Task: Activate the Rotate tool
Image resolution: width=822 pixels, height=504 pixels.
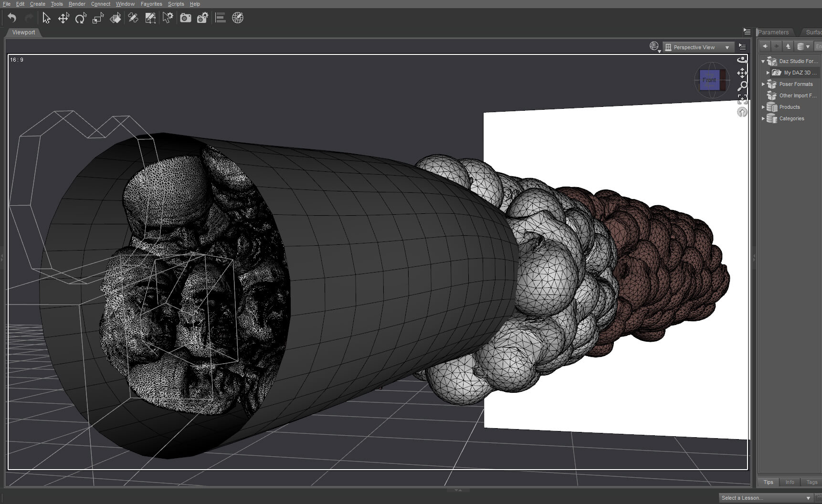Action: coord(81,18)
